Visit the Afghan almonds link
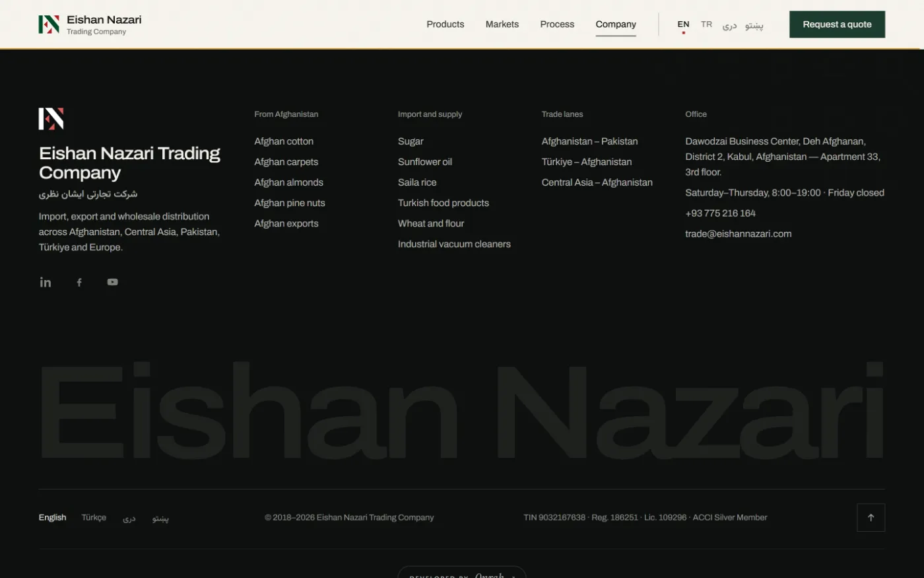Viewport: 924px width, 578px height. 289,182
